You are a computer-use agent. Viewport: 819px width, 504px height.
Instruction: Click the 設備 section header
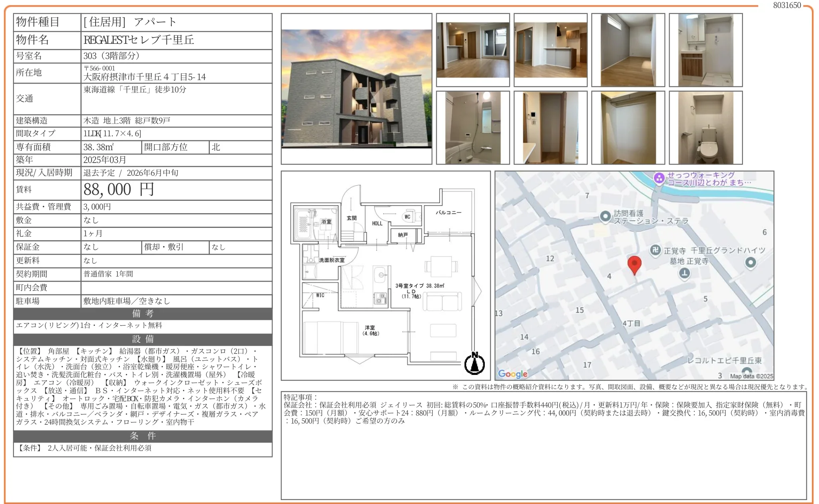[x=143, y=339]
